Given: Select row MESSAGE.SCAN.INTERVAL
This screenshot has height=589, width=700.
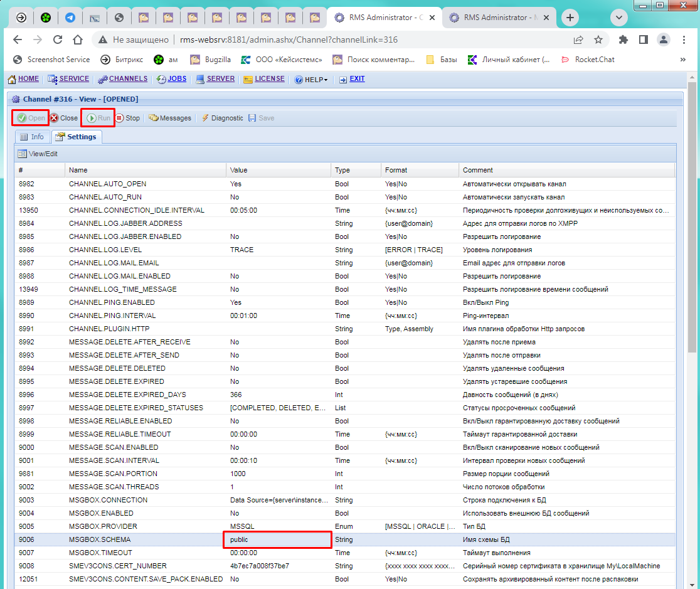Looking at the screenshot, I should pos(344,460).
